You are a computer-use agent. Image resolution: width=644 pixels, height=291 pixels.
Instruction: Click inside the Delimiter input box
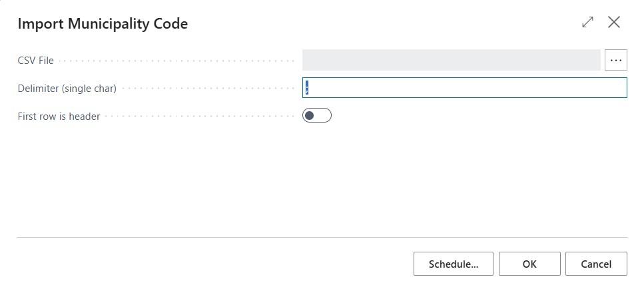(x=464, y=87)
